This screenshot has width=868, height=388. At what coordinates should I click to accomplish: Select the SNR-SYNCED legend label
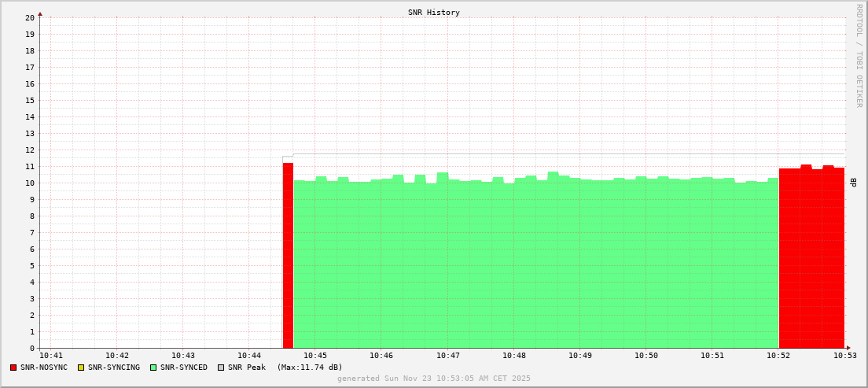[184, 368]
